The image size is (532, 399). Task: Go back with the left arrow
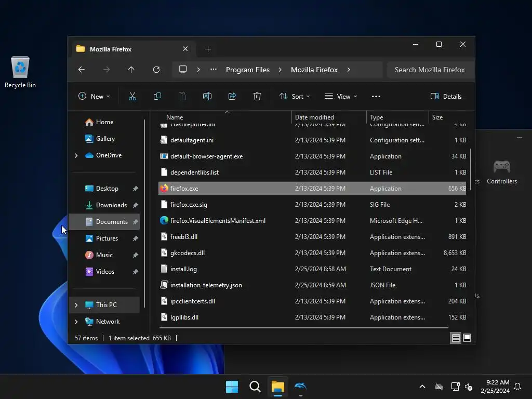pyautogui.click(x=82, y=70)
